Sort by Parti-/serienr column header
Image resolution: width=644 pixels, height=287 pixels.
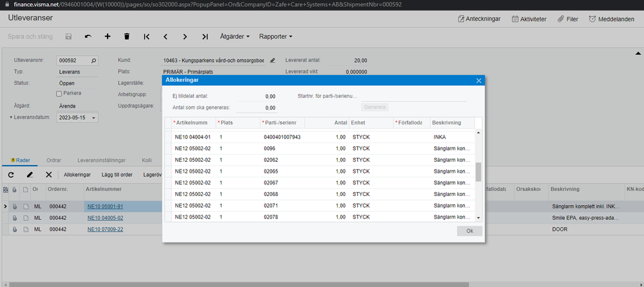(x=282, y=123)
